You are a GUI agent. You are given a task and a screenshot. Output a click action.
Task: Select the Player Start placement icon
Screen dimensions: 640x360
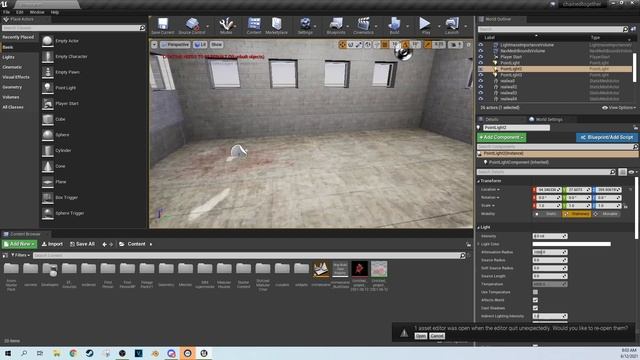pos(48,104)
